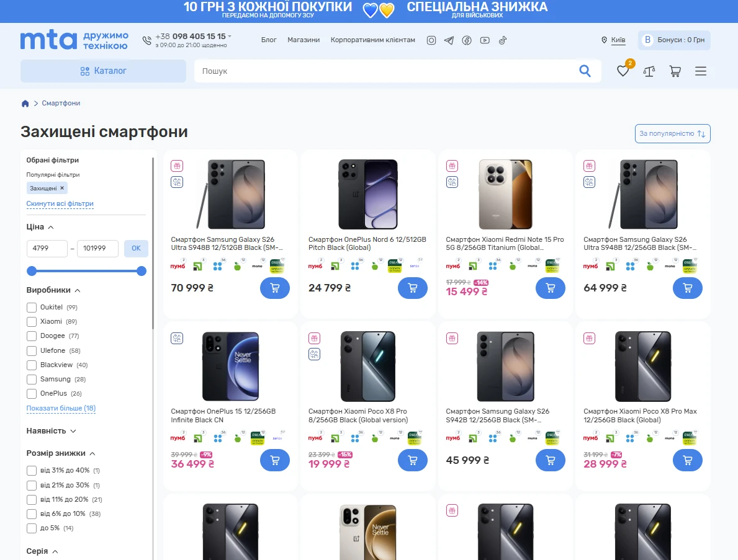Click the filter panel scrollbar
Image resolution: width=738 pixels, height=560 pixels.
point(153,243)
